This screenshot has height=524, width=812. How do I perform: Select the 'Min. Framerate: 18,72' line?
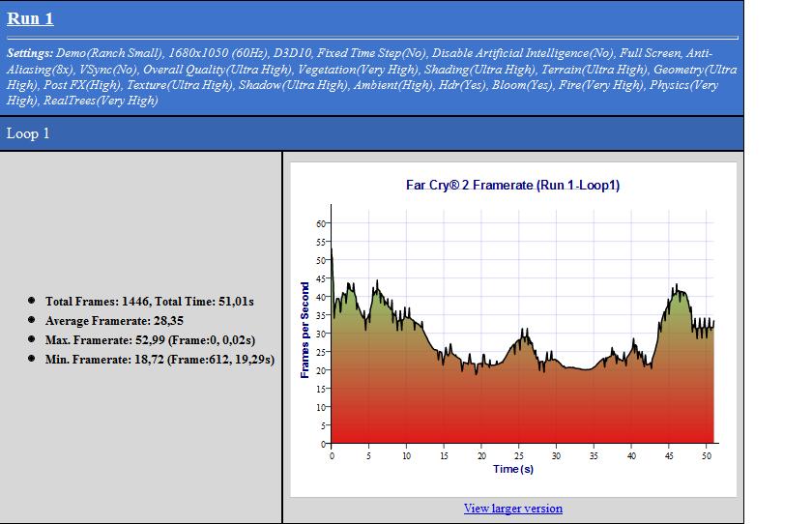(x=159, y=360)
